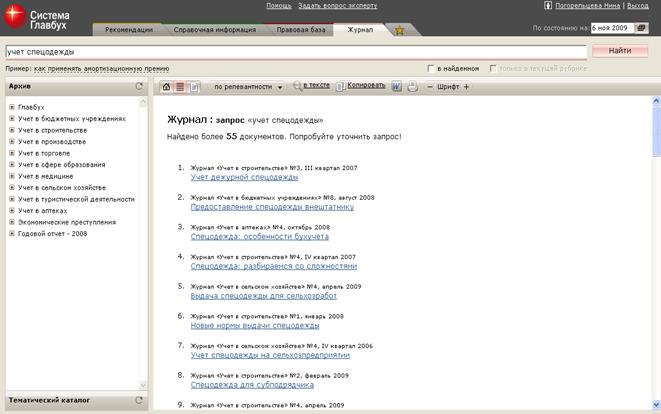Open search in text magnifier
This screenshot has width=661, height=414.
(297, 86)
